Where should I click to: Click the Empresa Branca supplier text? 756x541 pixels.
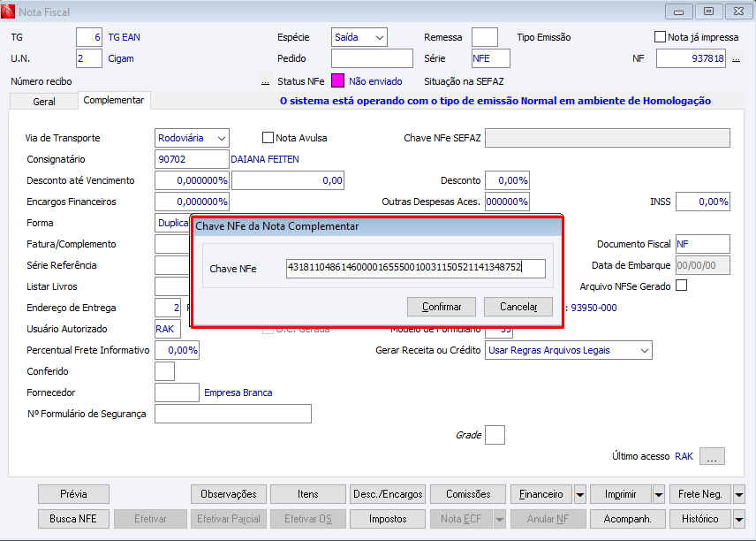coord(238,392)
